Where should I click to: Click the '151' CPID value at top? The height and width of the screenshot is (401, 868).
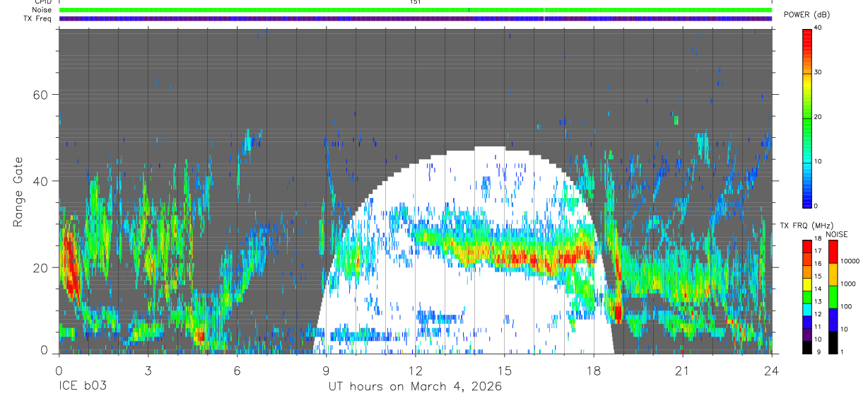[415, 2]
